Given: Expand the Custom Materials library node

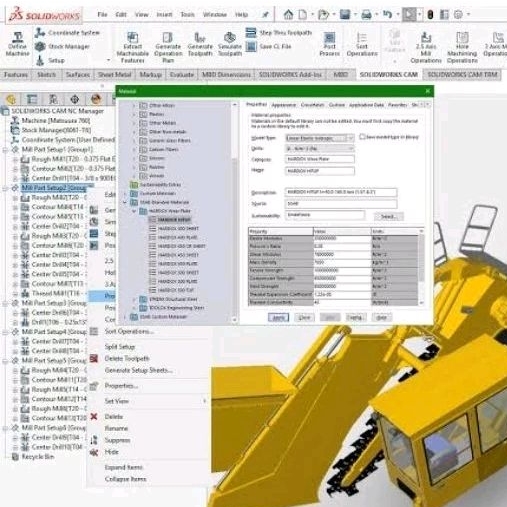Looking at the screenshot, I should 125,194.
